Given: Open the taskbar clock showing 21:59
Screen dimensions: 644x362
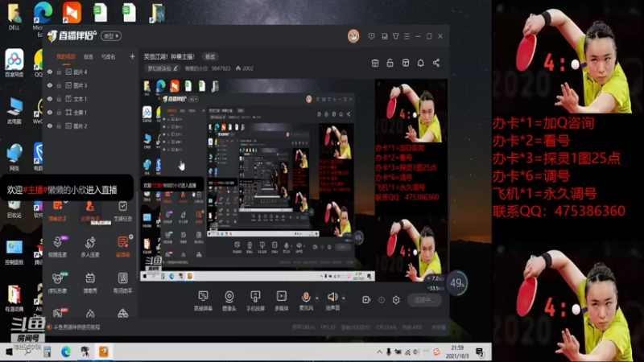Looking at the screenshot, I should [457, 352].
